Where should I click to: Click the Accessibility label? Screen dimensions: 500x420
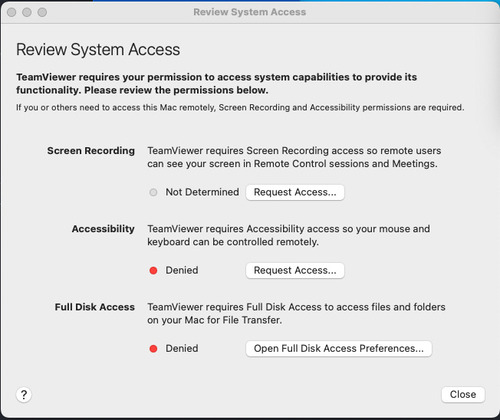pos(103,229)
